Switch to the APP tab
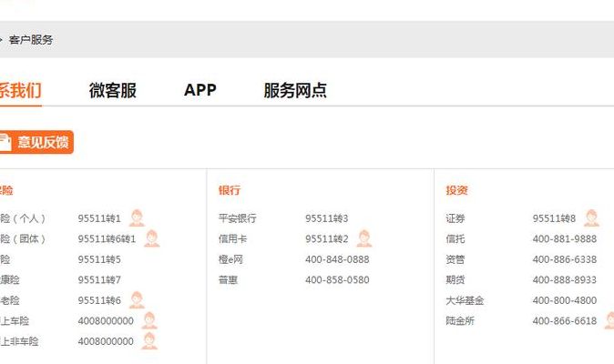Image resolution: width=614 pixels, height=364 pixels. pos(200,90)
